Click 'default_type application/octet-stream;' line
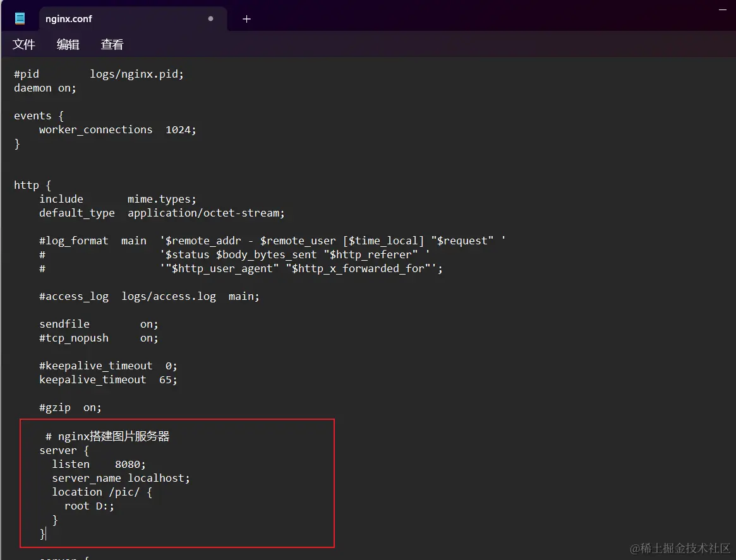Viewport: 736px width, 560px height. point(162,213)
